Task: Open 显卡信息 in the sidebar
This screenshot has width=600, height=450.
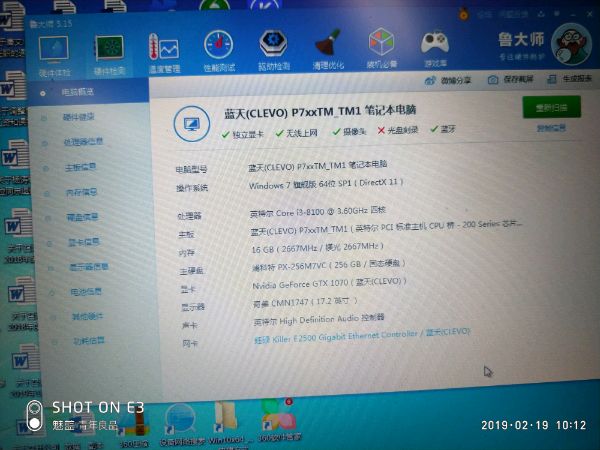Action: point(84,242)
